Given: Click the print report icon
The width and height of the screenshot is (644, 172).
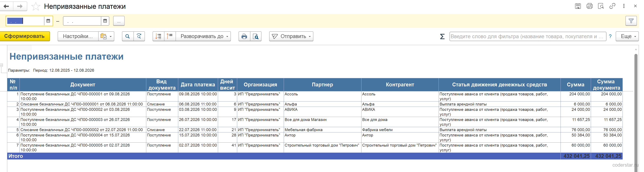Looking at the screenshot, I should coord(244,37).
